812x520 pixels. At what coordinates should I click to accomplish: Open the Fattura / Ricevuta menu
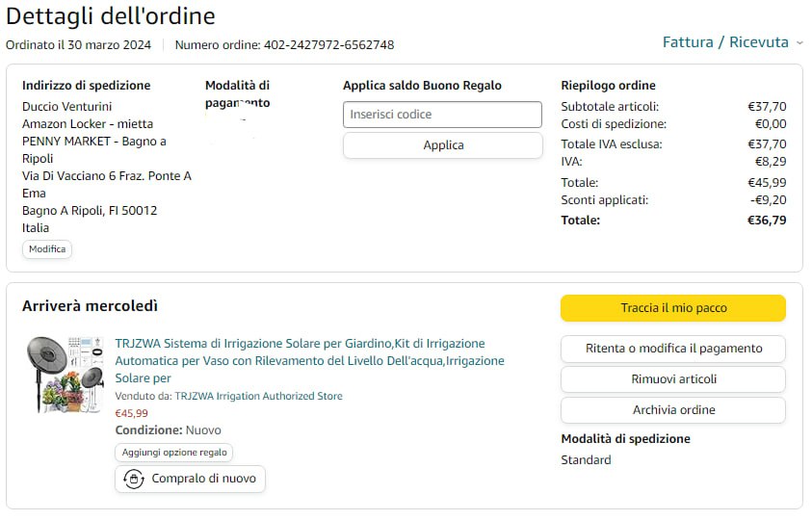724,42
